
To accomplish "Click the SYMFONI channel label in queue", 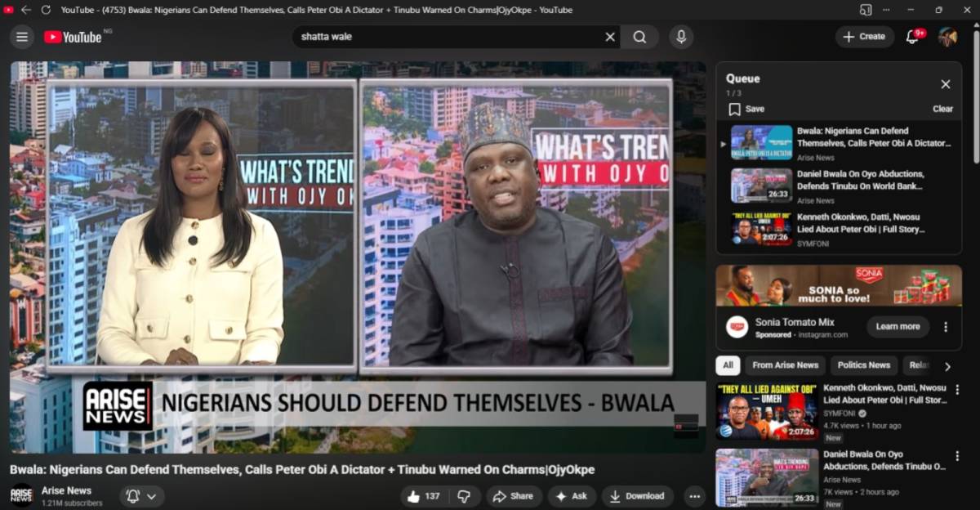I will point(813,244).
